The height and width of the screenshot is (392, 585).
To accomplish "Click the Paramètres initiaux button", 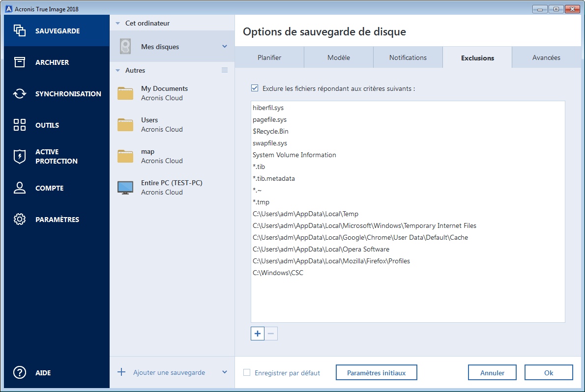I will (376, 372).
